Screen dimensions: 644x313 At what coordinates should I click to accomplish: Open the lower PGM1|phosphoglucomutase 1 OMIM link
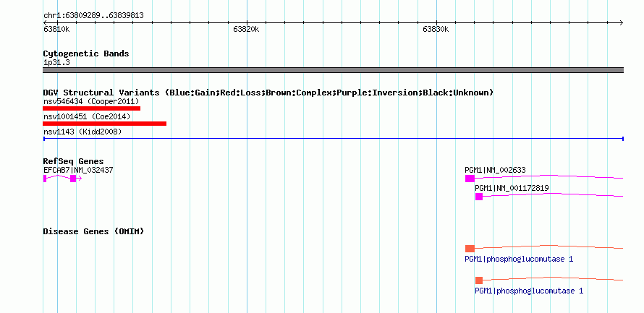pos(529,291)
